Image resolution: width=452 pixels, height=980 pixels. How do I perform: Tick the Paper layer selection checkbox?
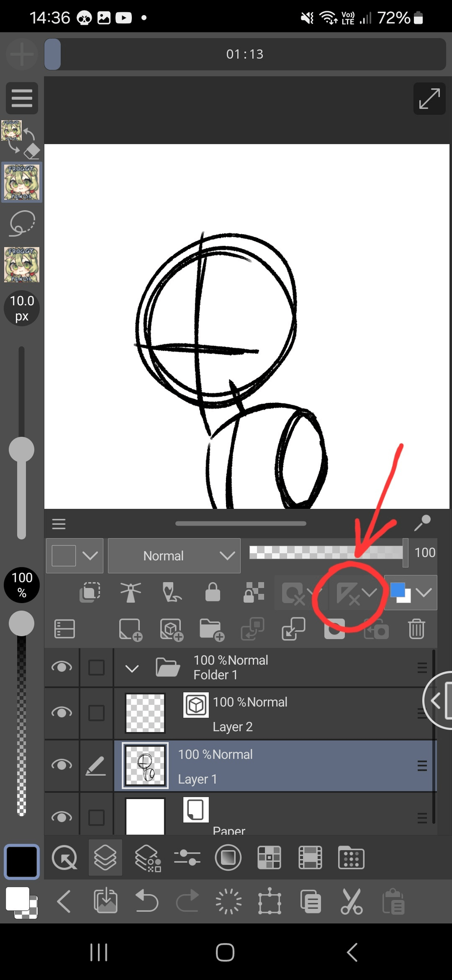[97, 817]
